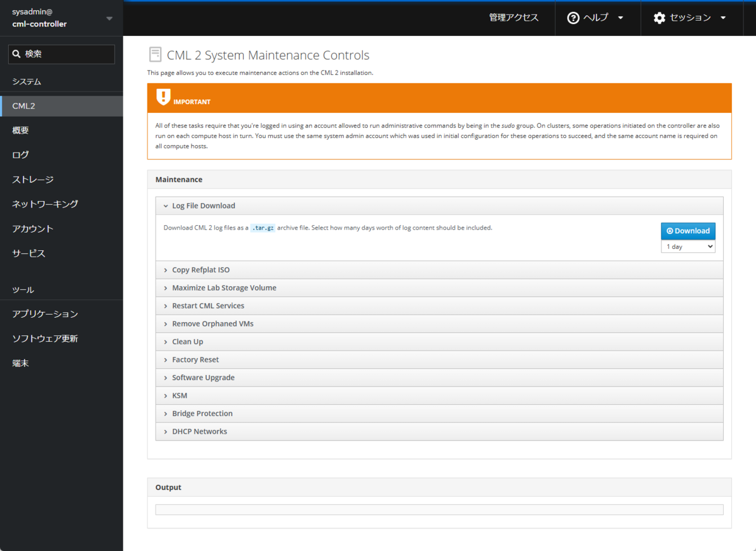Screen dimensions: 756x551
Task: Open the CML2 sidebar item
Action: [x=61, y=106]
